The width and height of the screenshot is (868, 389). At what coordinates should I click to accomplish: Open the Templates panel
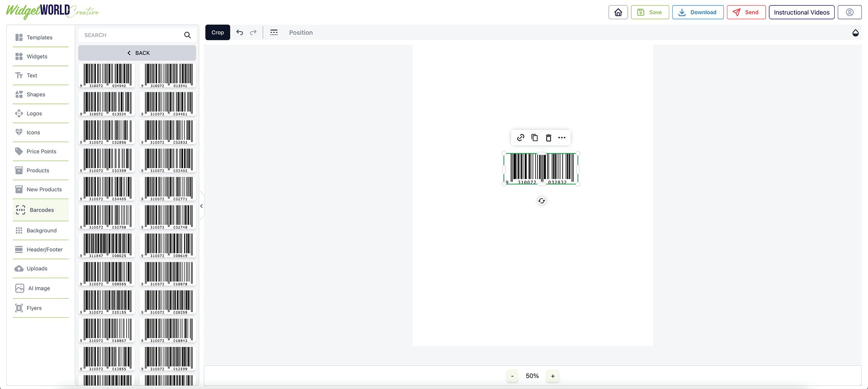tap(40, 38)
